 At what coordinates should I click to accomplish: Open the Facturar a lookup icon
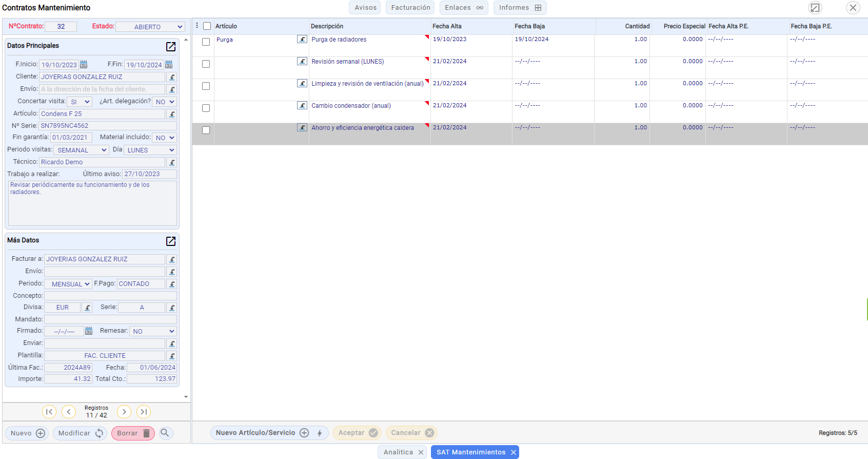172,259
